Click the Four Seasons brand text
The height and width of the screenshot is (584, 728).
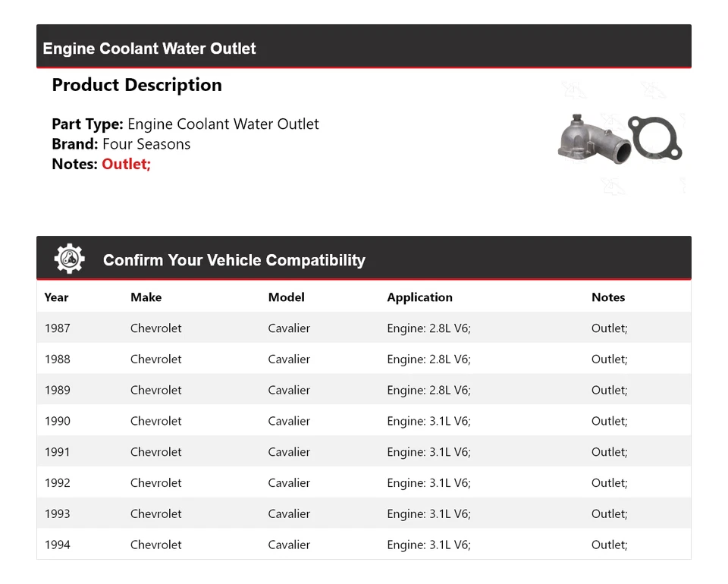coord(146,144)
